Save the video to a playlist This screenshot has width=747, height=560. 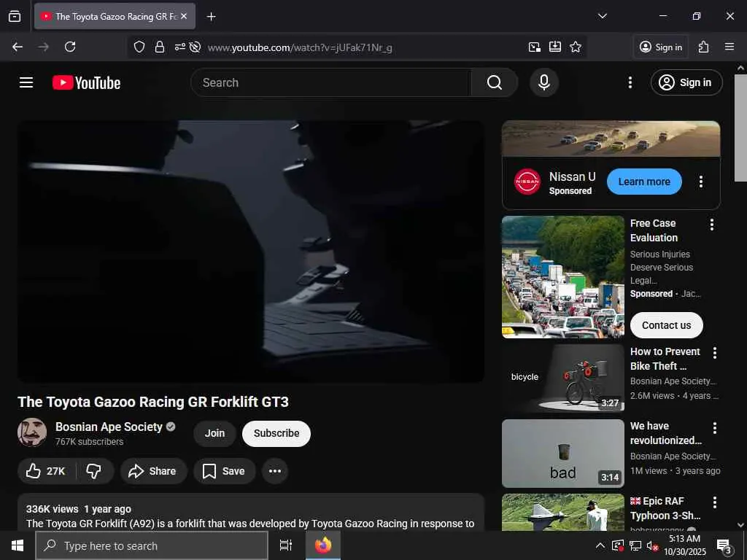224,471
